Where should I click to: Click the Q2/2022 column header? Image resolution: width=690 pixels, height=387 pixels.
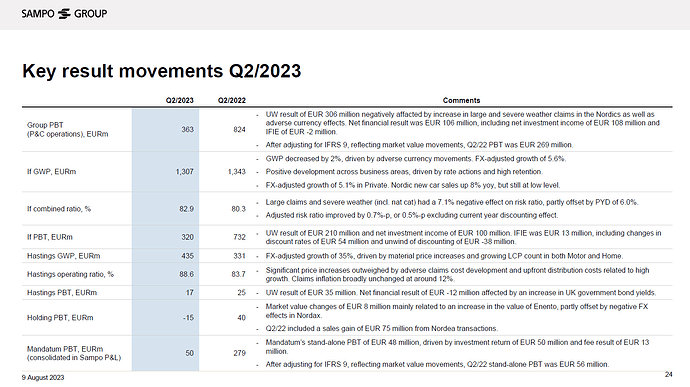point(231,100)
